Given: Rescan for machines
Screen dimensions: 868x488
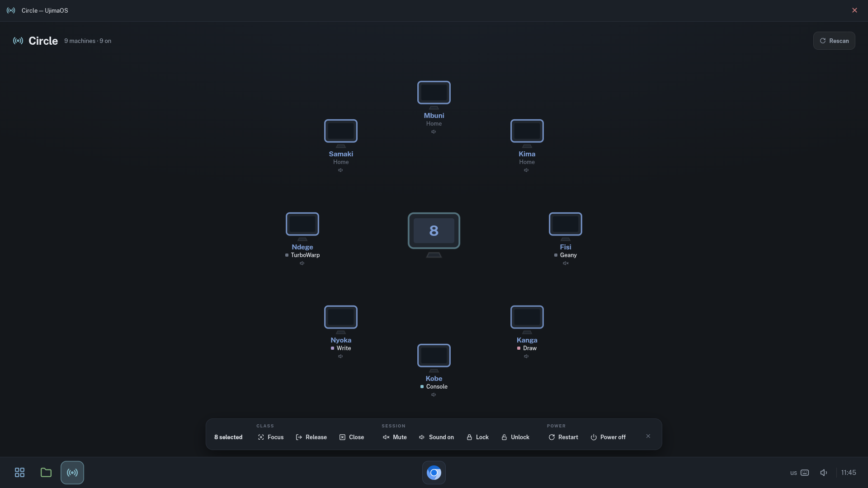Looking at the screenshot, I should tap(834, 41).
